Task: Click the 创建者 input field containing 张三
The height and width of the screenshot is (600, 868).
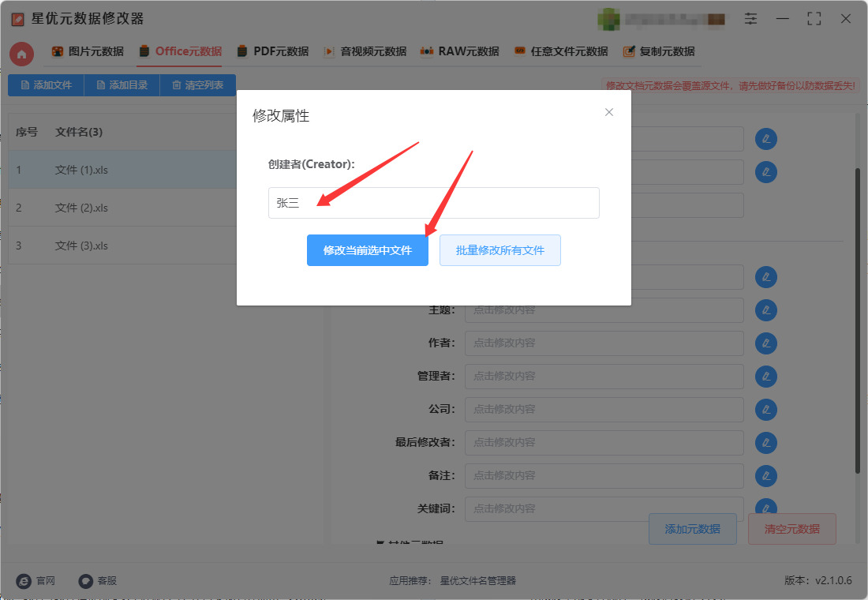Action: [433, 203]
